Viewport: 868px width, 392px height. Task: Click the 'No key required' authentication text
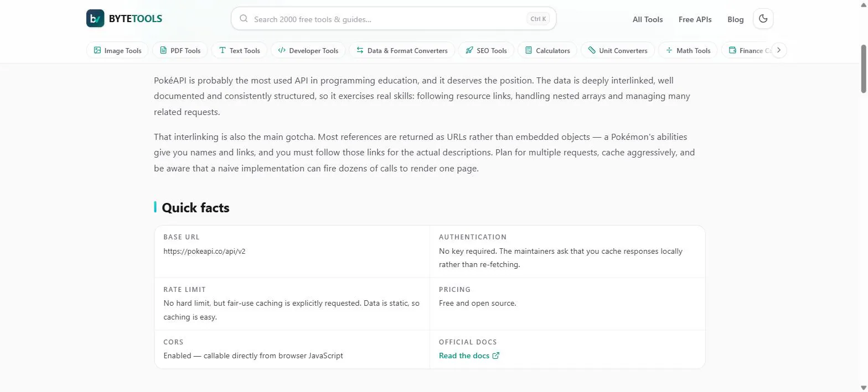click(561, 258)
